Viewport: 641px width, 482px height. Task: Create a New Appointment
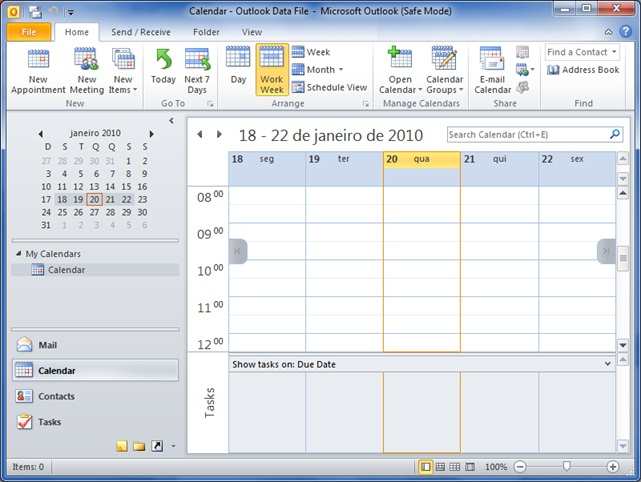coord(38,71)
